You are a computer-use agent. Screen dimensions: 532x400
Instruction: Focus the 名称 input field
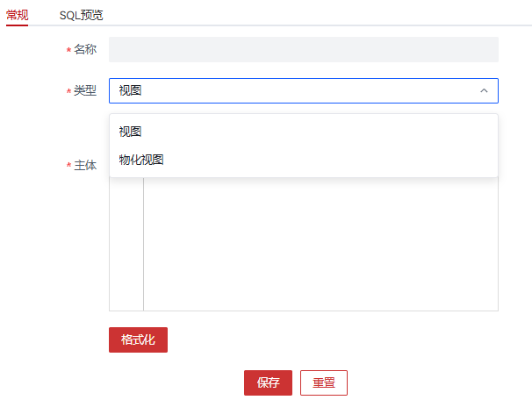pyautogui.click(x=303, y=49)
